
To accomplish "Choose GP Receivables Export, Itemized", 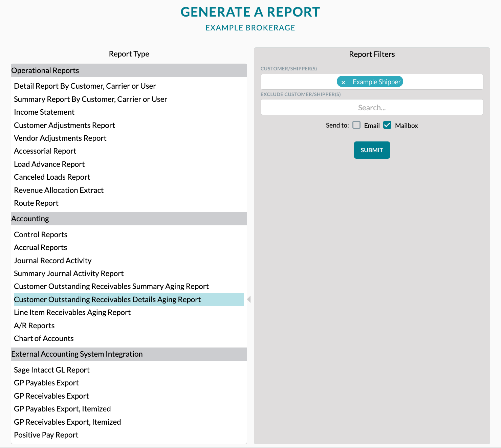I will click(x=67, y=422).
